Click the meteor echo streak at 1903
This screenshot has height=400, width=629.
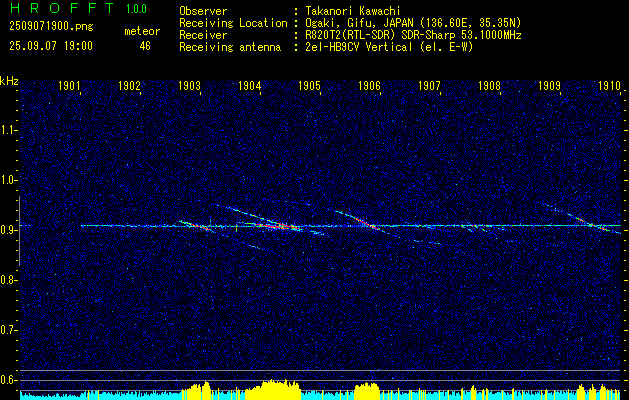click(x=196, y=226)
